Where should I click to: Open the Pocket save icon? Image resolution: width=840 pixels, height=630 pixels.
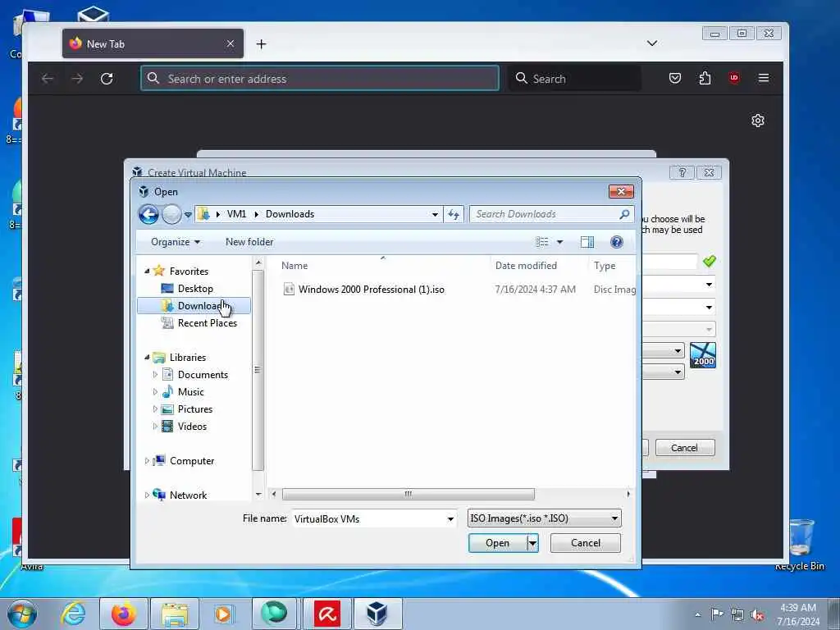coord(675,78)
